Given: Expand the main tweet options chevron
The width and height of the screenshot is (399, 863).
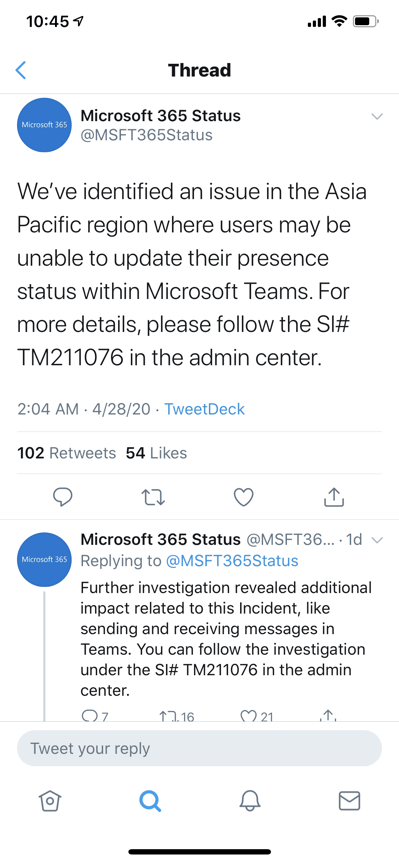Looking at the screenshot, I should pyautogui.click(x=377, y=116).
